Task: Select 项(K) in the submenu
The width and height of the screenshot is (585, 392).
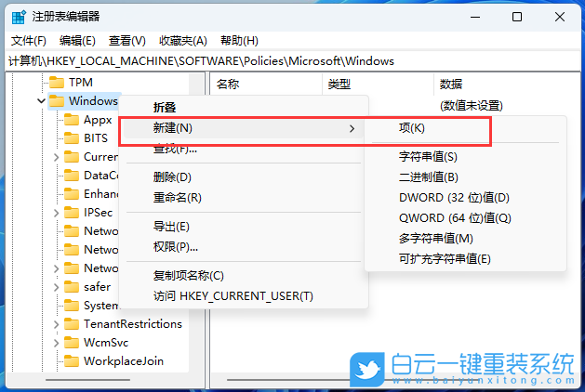Action: click(x=465, y=128)
